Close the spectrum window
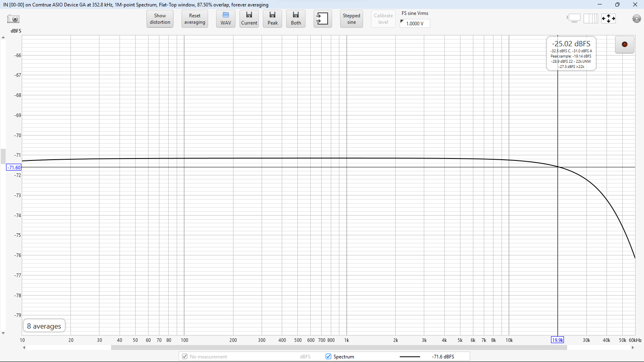644x362 pixels. (635, 4)
